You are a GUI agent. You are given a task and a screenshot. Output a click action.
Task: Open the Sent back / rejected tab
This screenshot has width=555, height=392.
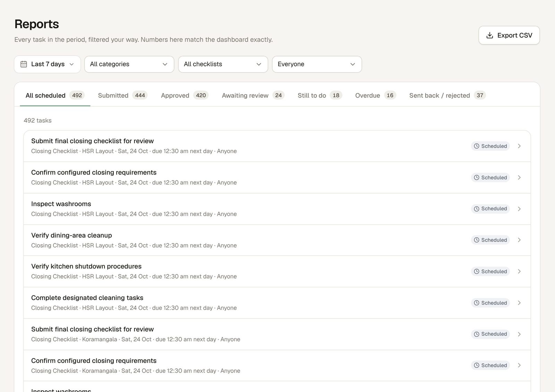click(x=447, y=95)
